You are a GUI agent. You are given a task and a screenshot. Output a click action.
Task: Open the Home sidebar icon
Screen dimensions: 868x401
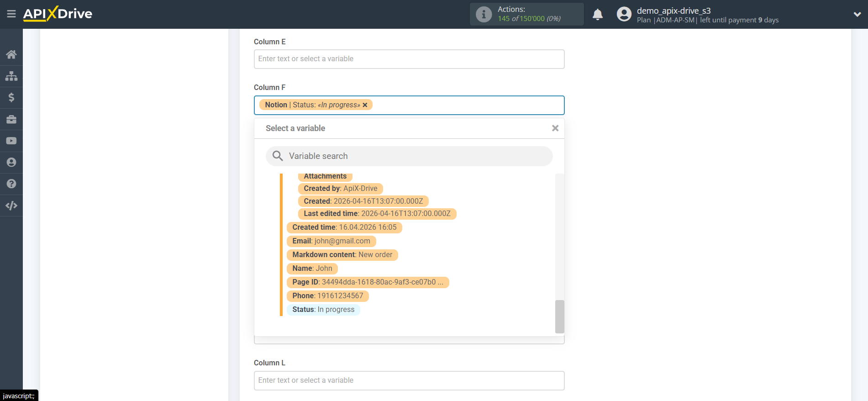click(11, 54)
